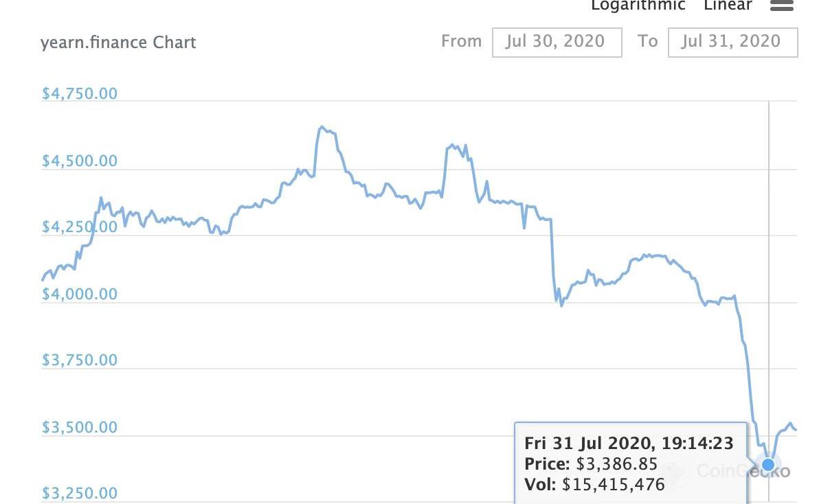The image size is (819, 504).
Task: Select the $4,250.00 axis label
Action: tap(80, 227)
